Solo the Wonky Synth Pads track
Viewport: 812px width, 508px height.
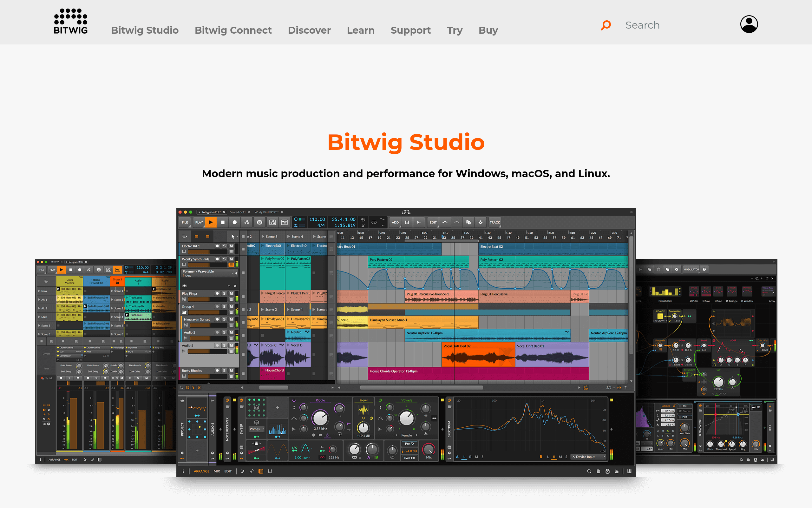[x=225, y=259]
